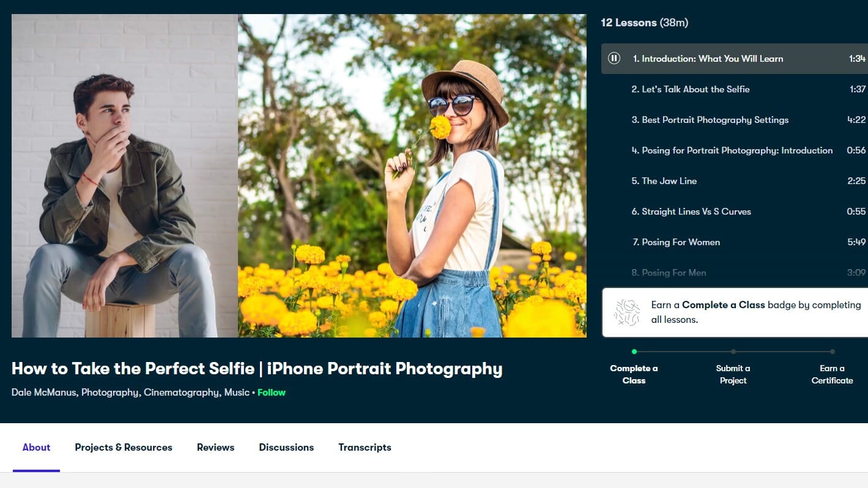
Task: Click the Submit a Project milestone dot
Action: point(733,352)
